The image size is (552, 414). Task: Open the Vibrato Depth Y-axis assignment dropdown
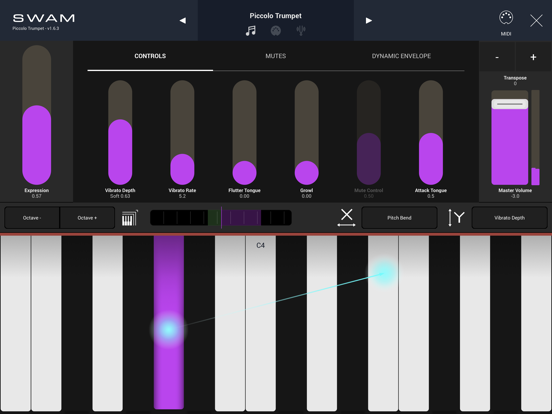pyautogui.click(x=509, y=218)
